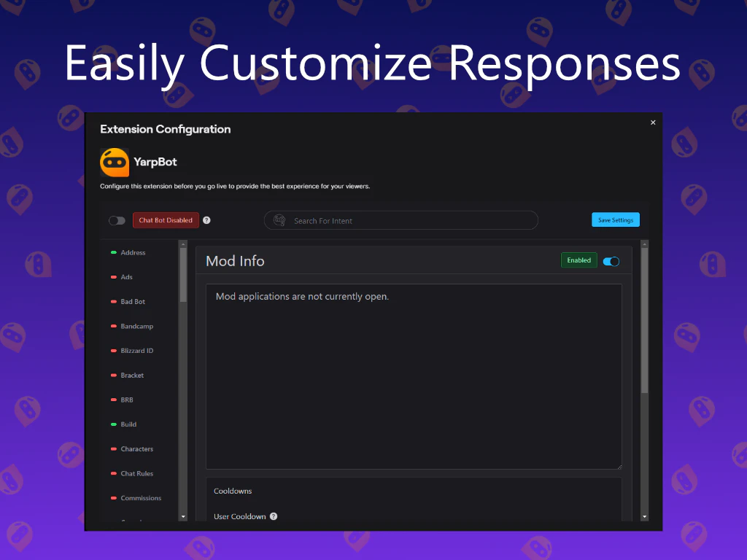
Task: Click the intent list scrollbar thumb
Action: (x=183, y=275)
